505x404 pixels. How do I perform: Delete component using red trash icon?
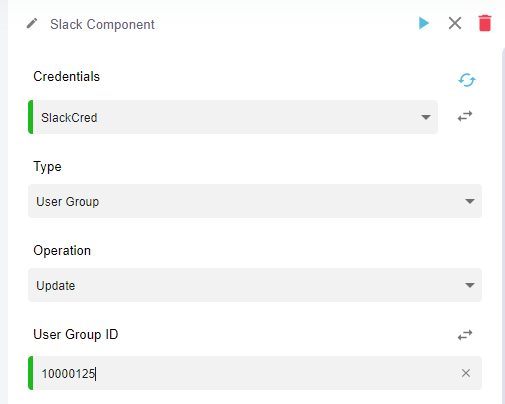(x=485, y=23)
